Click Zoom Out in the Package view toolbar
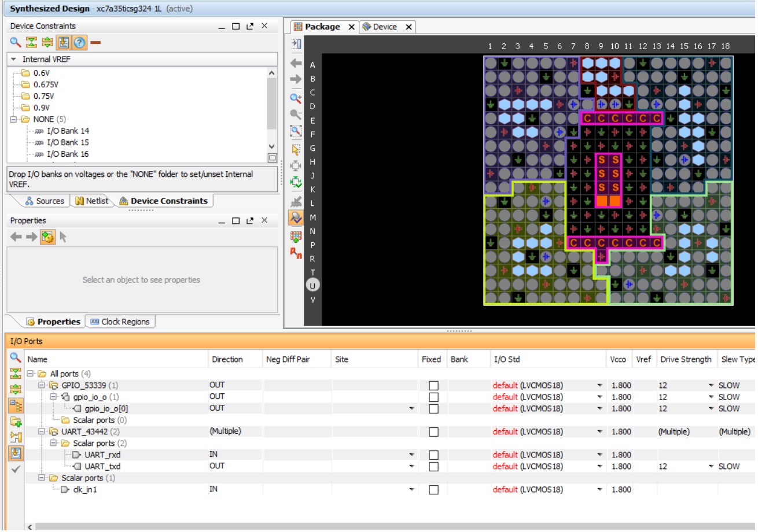The width and height of the screenshot is (758, 532). (296, 114)
